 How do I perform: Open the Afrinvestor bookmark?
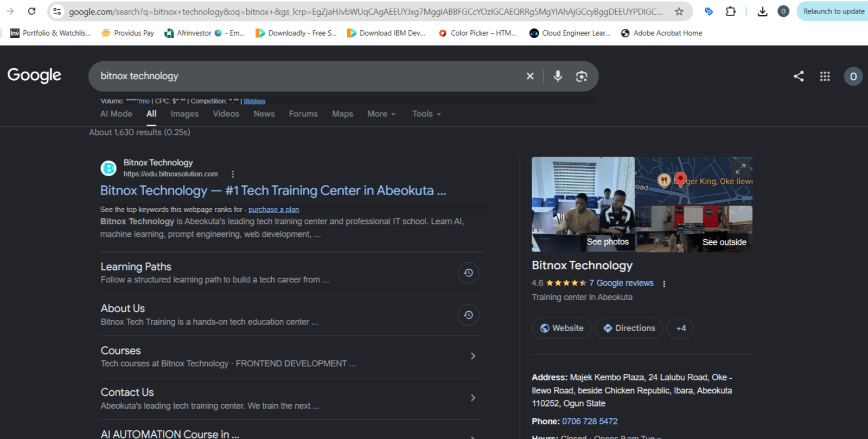[205, 33]
